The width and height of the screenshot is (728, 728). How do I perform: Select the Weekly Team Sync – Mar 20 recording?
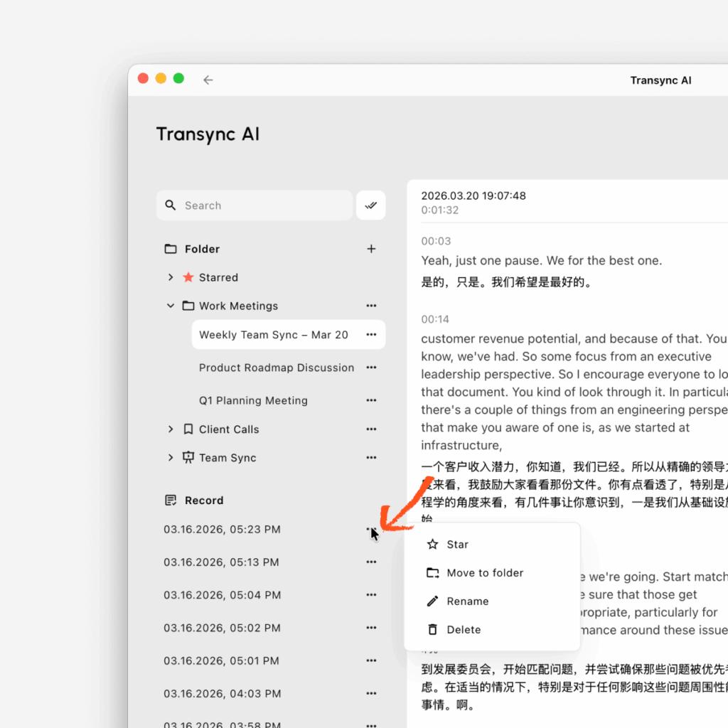[x=273, y=334]
